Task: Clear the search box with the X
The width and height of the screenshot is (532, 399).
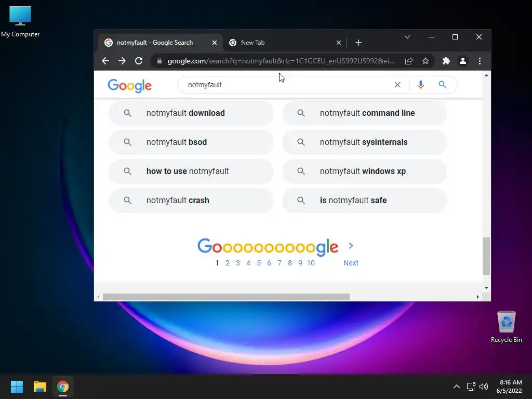Action: [397, 85]
